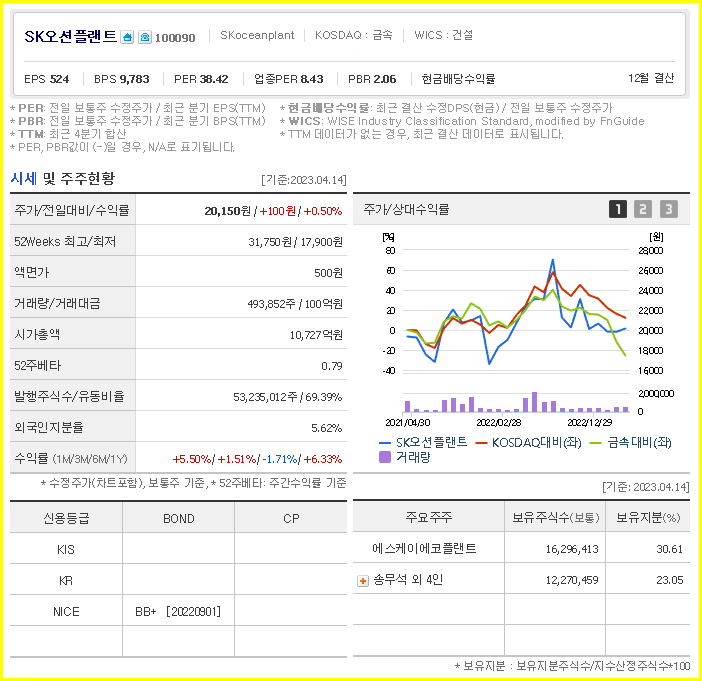Click the 주가/상대수익률 chart title

pyautogui.click(x=406, y=209)
